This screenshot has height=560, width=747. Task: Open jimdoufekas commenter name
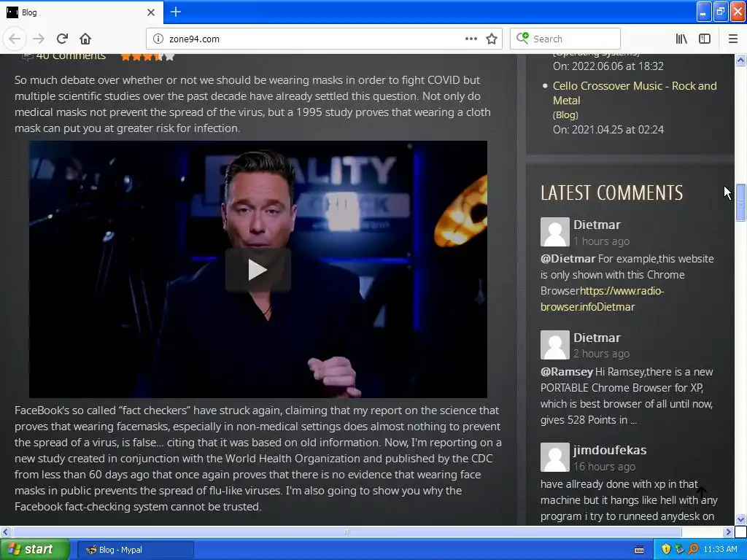pyautogui.click(x=610, y=450)
